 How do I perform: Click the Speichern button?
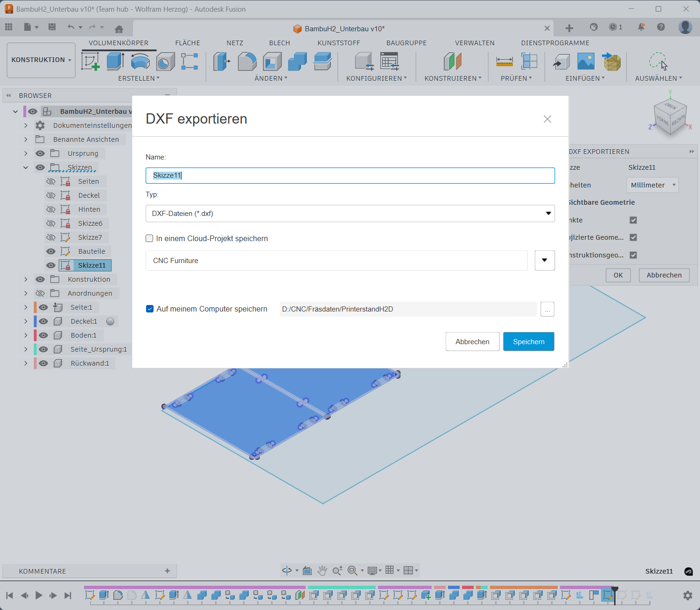[x=528, y=341]
